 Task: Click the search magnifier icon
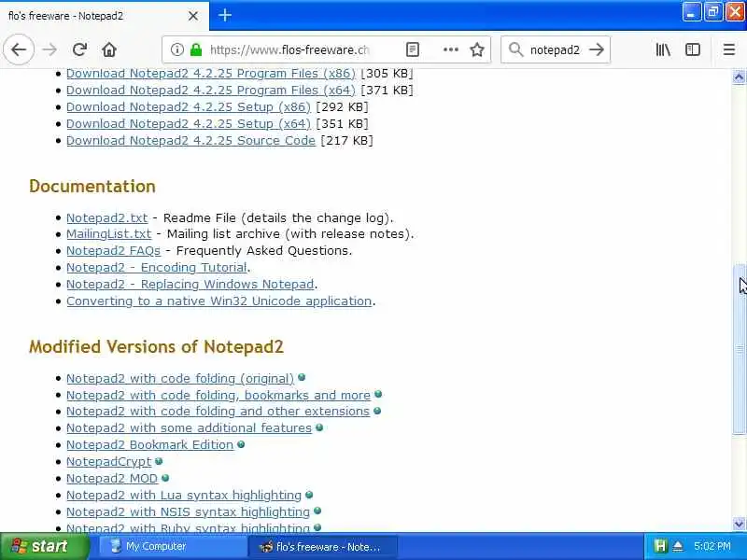tap(515, 49)
